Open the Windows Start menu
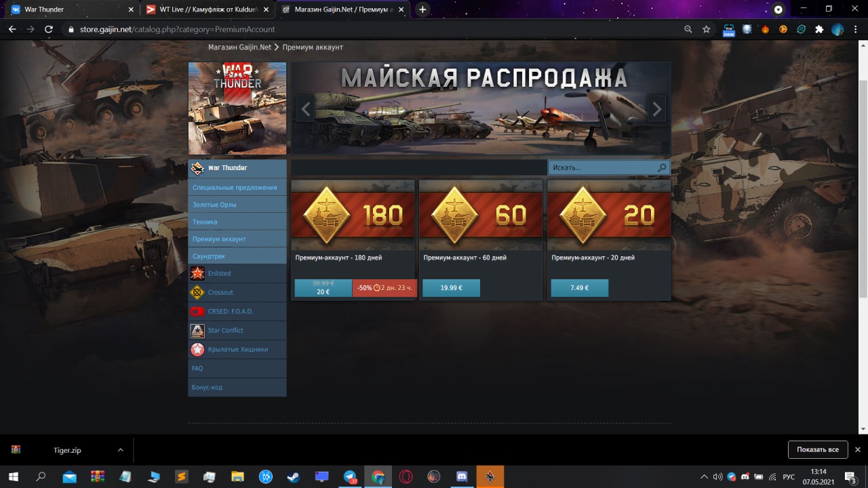Screen dimensions: 868x488 click(13, 476)
